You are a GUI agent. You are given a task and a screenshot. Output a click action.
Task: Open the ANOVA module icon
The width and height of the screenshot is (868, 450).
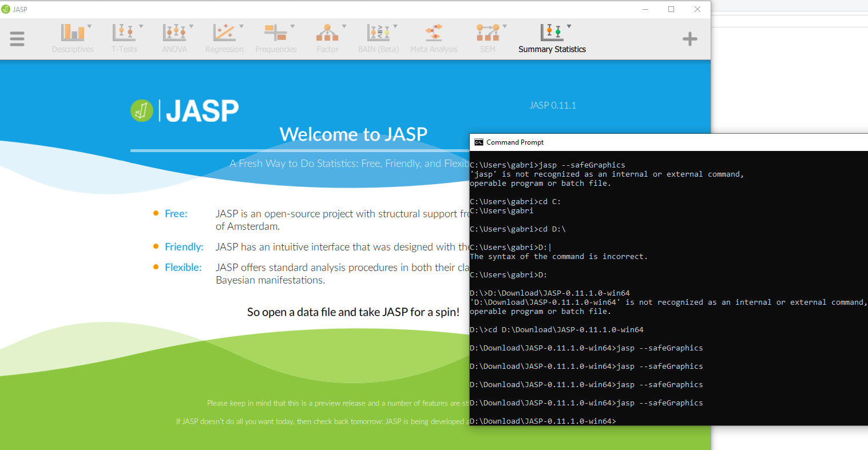175,33
